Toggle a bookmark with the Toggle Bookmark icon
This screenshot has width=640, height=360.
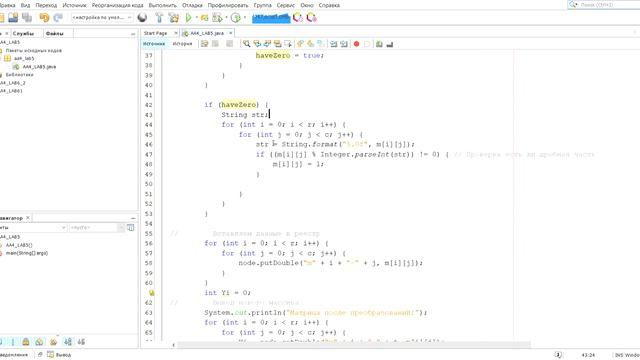[321, 44]
